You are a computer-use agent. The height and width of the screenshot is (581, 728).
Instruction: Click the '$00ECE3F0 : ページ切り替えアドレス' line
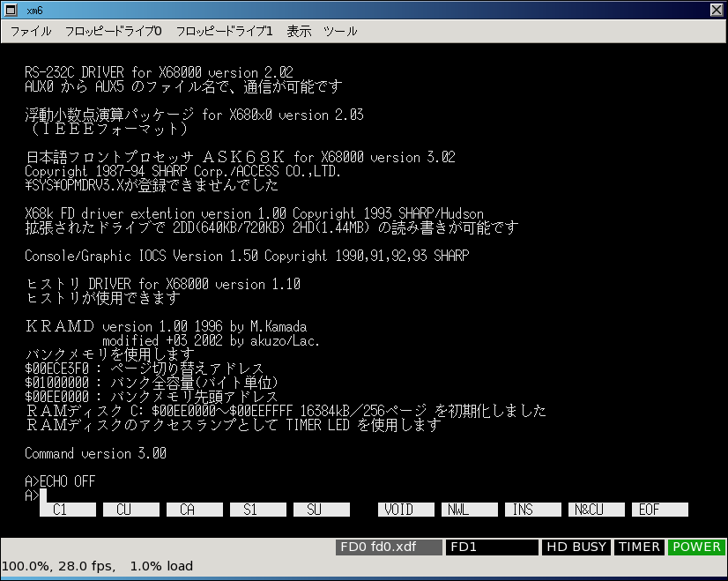coord(144,369)
